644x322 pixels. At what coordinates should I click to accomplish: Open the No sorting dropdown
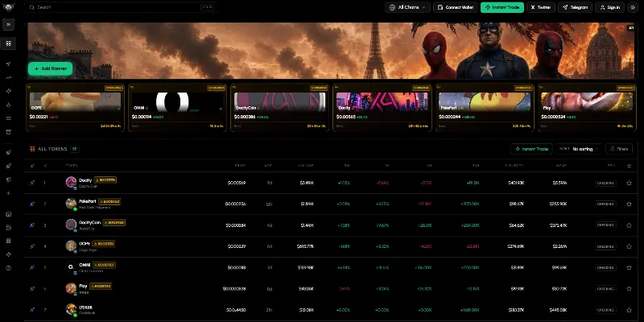[x=580, y=149]
